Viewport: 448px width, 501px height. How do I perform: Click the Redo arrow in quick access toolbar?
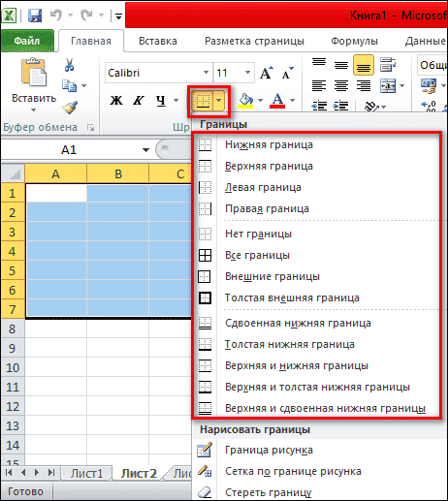86,15
